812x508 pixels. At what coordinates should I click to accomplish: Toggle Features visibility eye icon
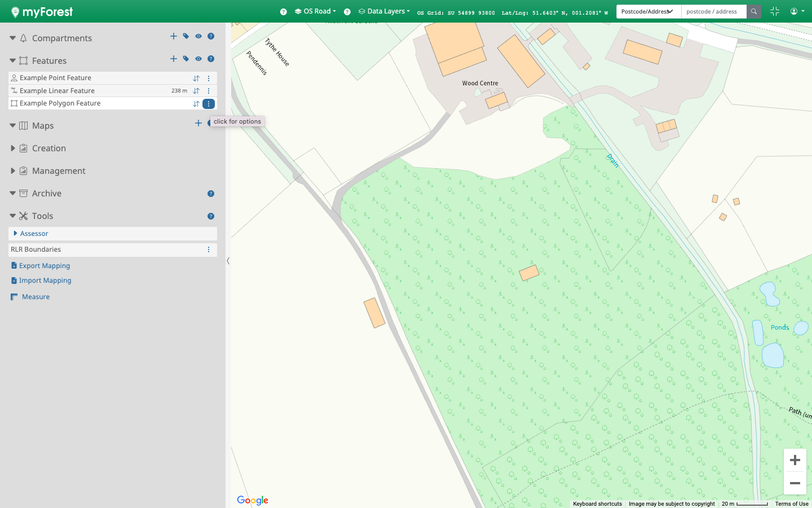point(198,59)
